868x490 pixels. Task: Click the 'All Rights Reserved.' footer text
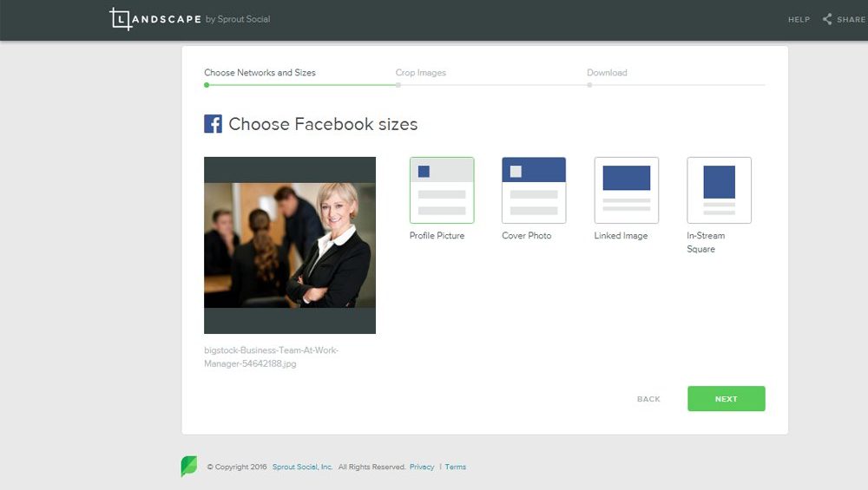click(372, 467)
